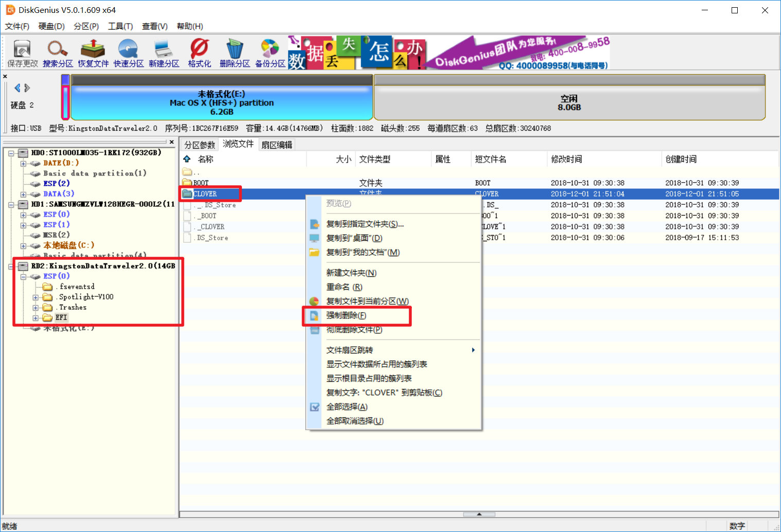Switch to the 扇区编辑 tab
The height and width of the screenshot is (532, 781).
tap(276, 145)
